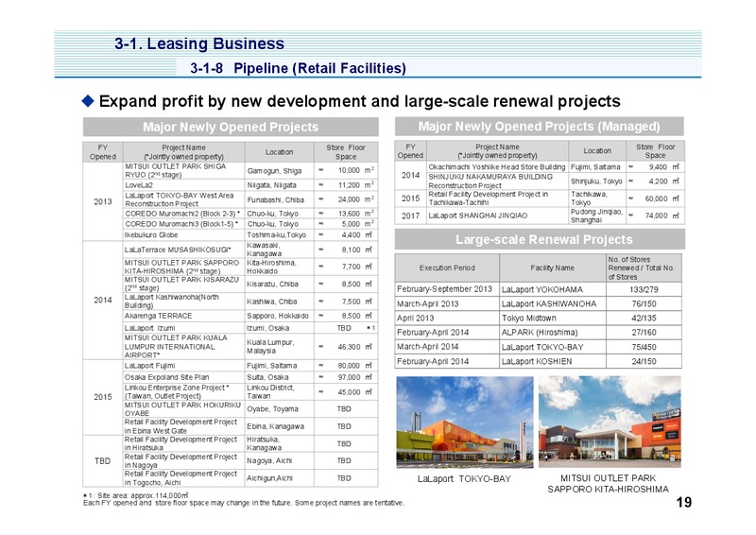
Task: Click the LaLaport TOKYO-BAY photo
Action: pyautogui.click(x=465, y=423)
